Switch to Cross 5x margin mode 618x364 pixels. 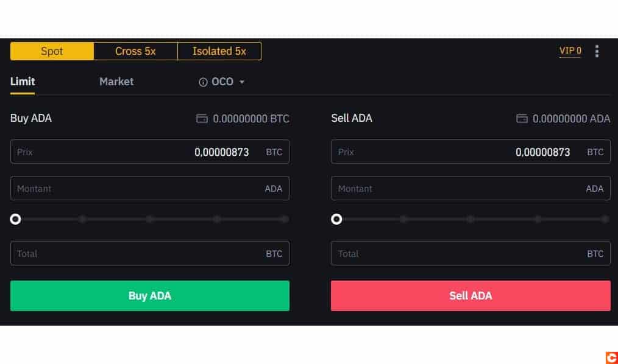[135, 51]
